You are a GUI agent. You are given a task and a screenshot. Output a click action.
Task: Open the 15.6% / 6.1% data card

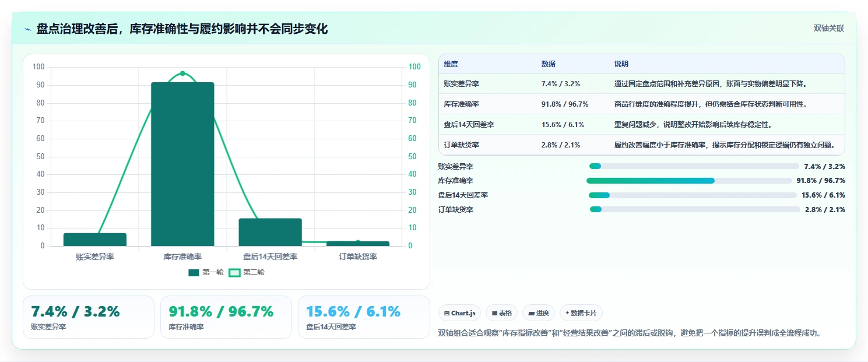point(364,317)
